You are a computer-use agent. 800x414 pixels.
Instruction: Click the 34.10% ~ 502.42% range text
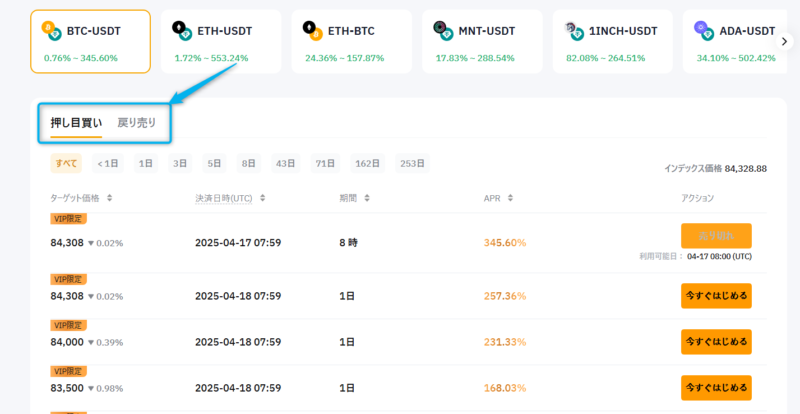pos(736,58)
